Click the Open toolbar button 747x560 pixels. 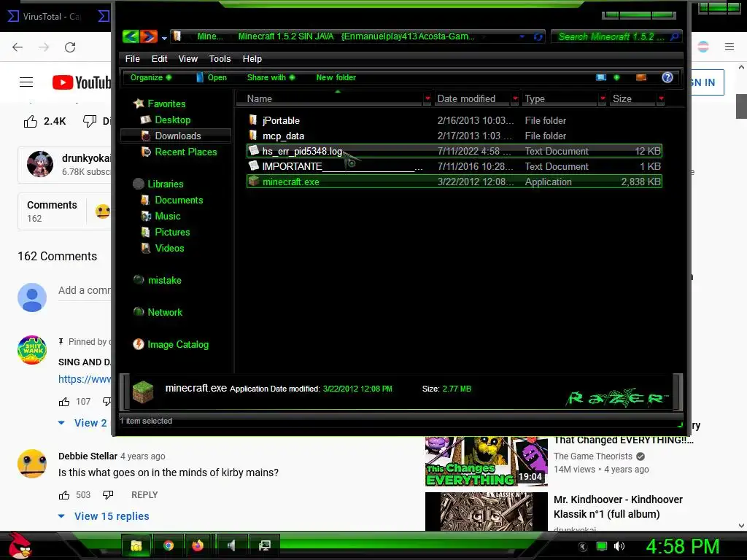(212, 77)
